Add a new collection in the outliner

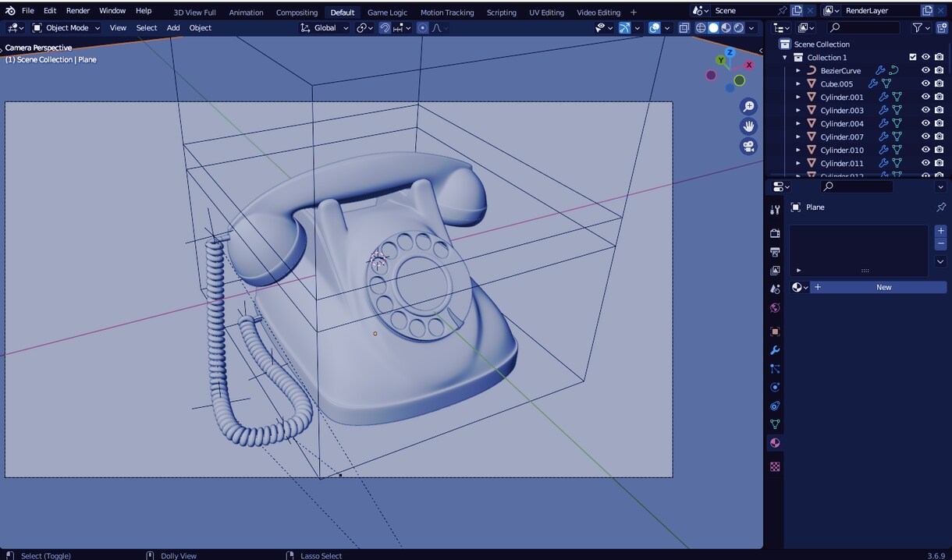tap(940, 28)
